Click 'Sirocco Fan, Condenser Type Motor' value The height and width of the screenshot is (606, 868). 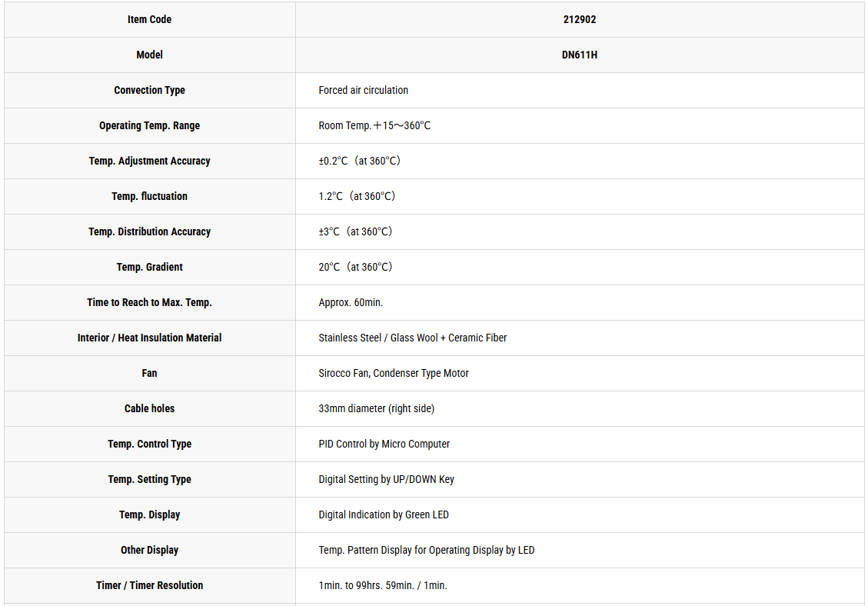click(394, 373)
